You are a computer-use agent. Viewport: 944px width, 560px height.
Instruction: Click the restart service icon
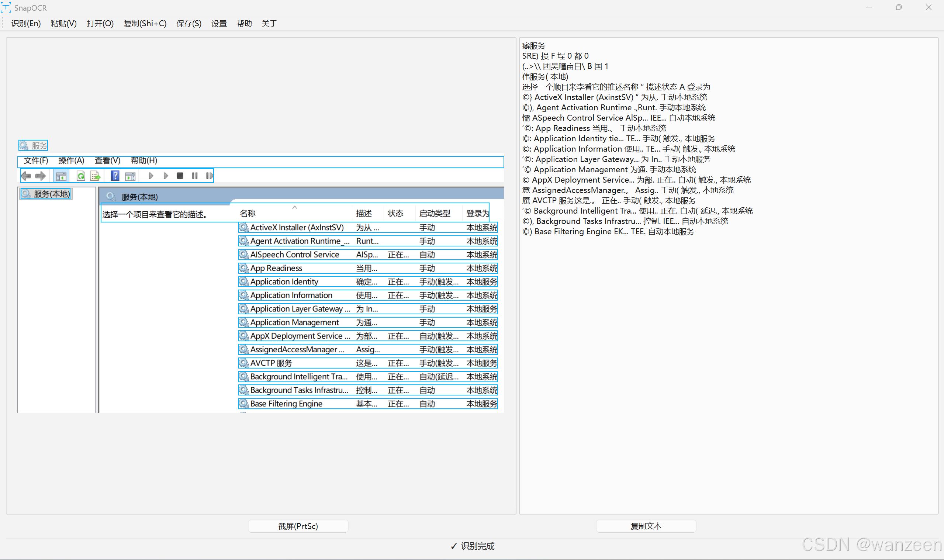coord(210,176)
